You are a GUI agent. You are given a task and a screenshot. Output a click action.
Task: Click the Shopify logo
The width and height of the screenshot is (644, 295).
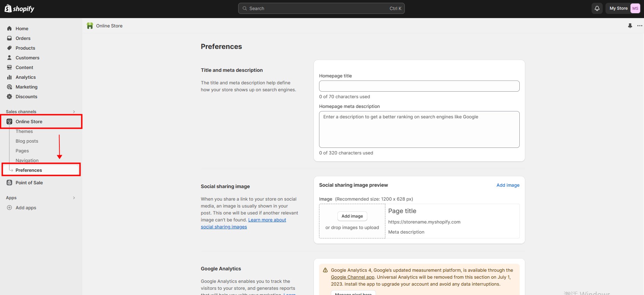click(x=19, y=9)
